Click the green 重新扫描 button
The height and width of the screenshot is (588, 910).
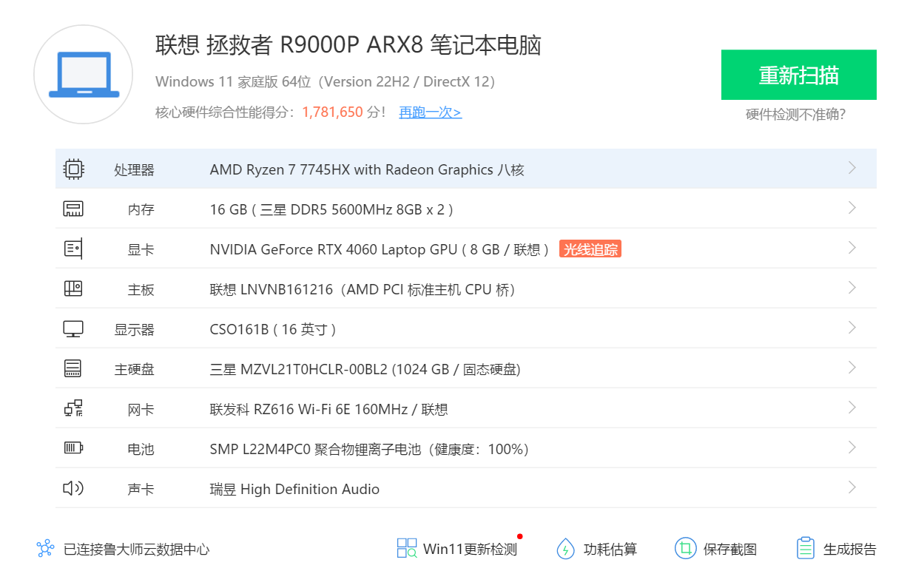799,75
